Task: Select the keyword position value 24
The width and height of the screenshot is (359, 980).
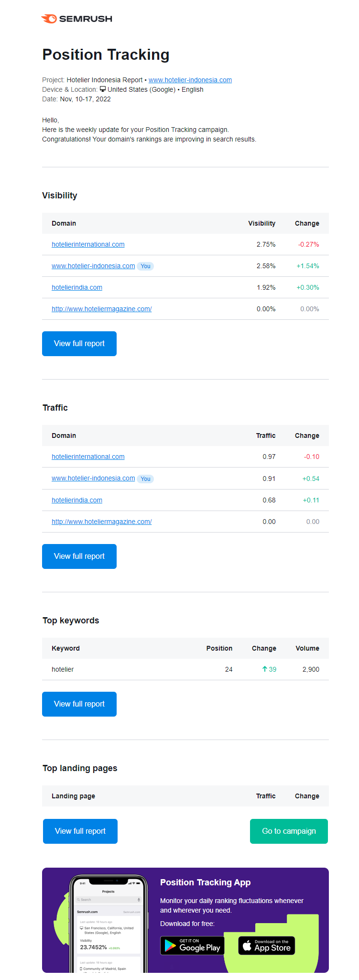Action: pos(229,669)
